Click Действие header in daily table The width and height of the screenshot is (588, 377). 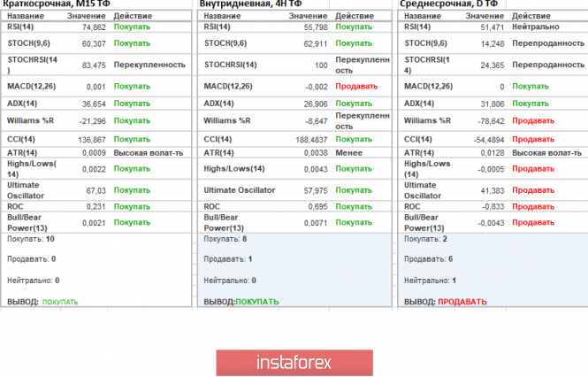point(531,16)
